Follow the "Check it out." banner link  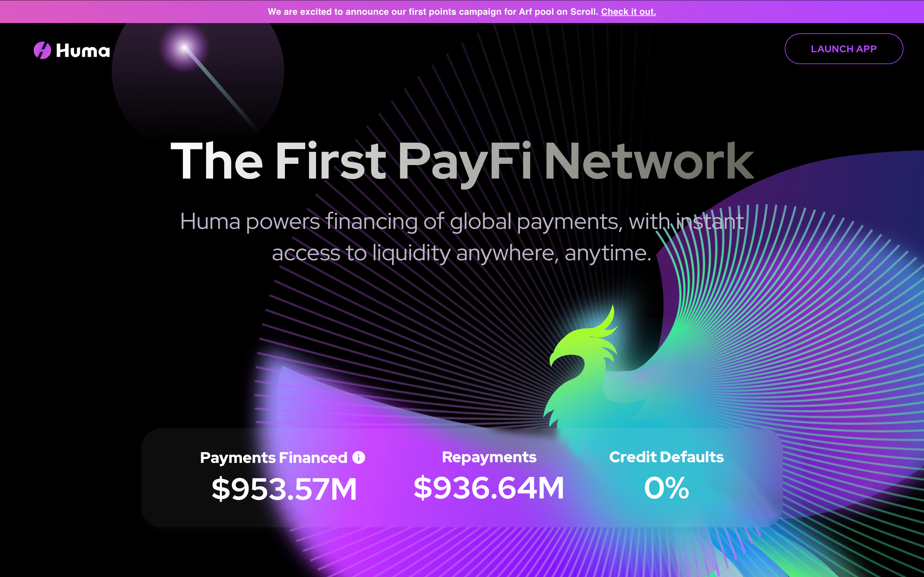[629, 12]
